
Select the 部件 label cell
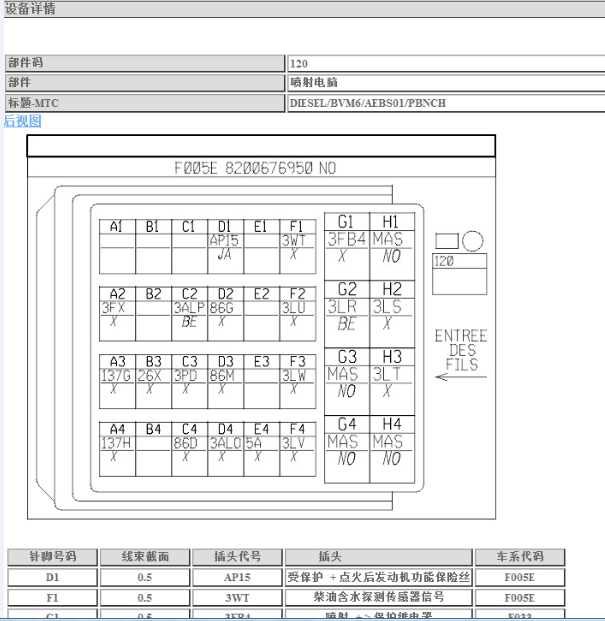(x=145, y=82)
